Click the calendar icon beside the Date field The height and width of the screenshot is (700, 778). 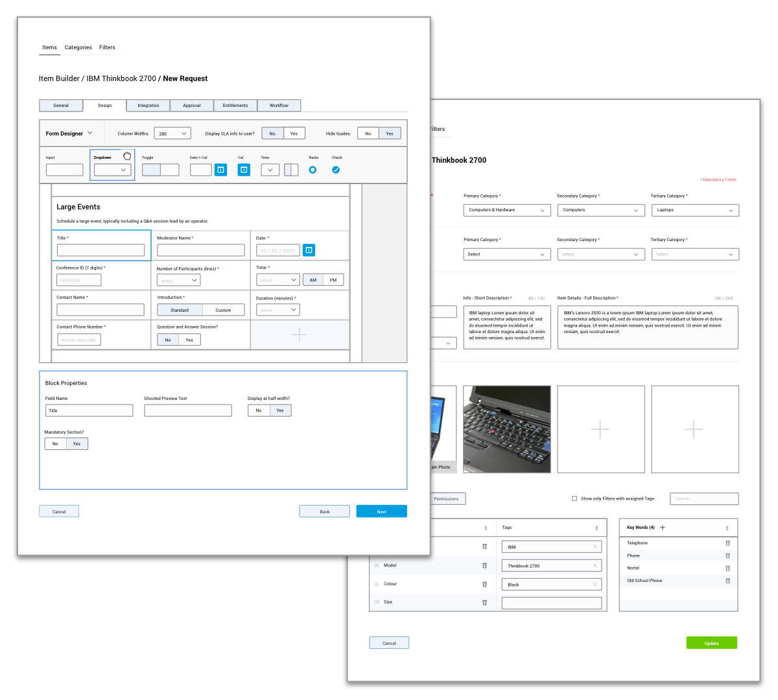click(309, 250)
